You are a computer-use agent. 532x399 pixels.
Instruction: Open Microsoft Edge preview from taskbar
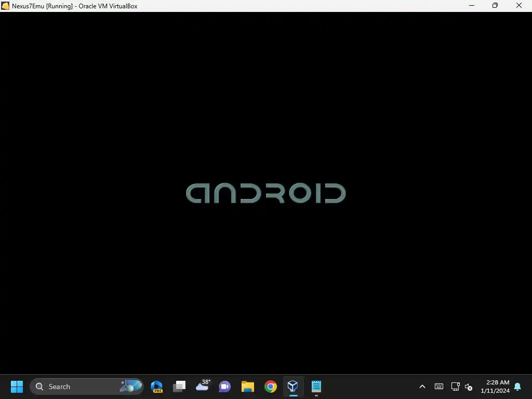point(156,387)
